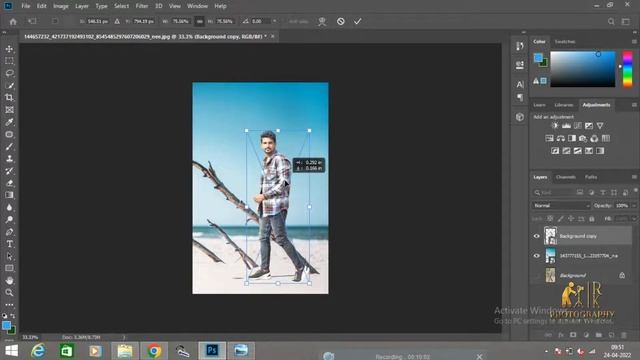Click the foreground color swatch in toolbar
640x360 pixels.
(6, 325)
